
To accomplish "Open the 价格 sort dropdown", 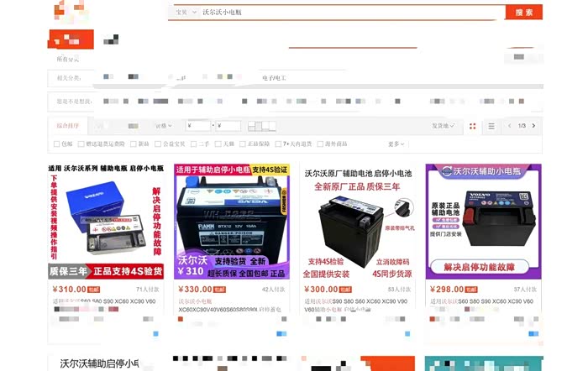I will click(x=164, y=126).
